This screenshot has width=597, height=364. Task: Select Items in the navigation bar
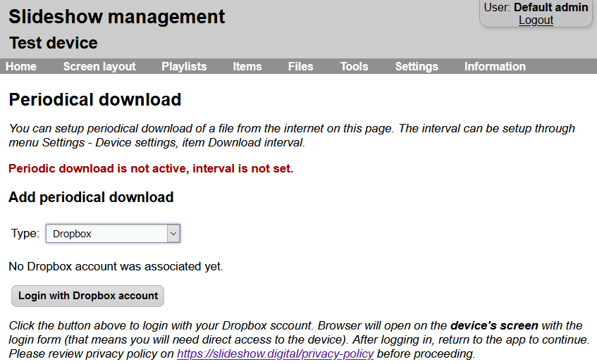click(247, 66)
